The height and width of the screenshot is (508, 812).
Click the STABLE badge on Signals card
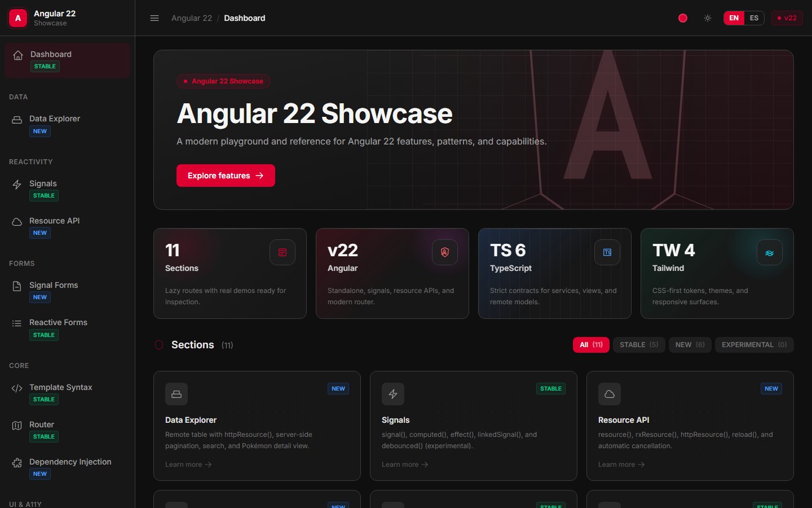click(x=551, y=388)
